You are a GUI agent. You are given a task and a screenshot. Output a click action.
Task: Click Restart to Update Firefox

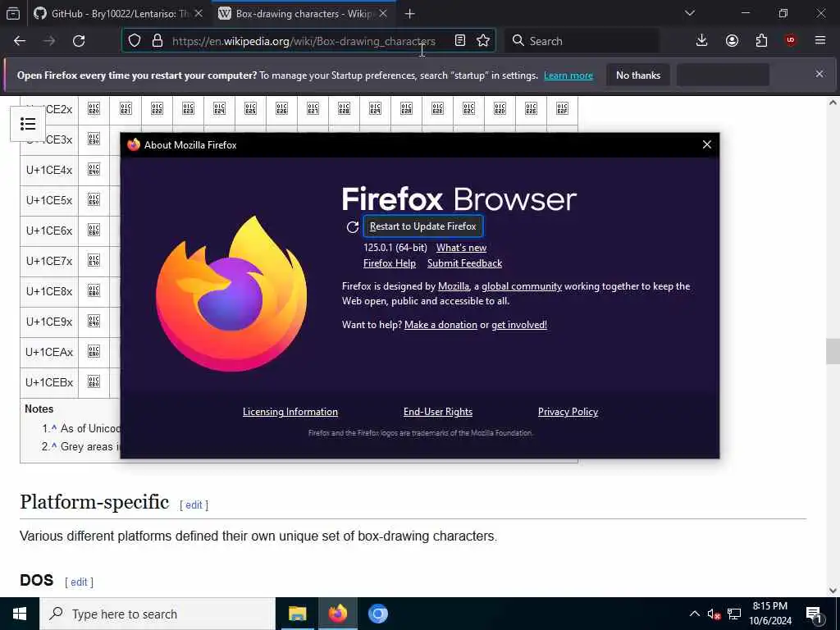coord(422,226)
